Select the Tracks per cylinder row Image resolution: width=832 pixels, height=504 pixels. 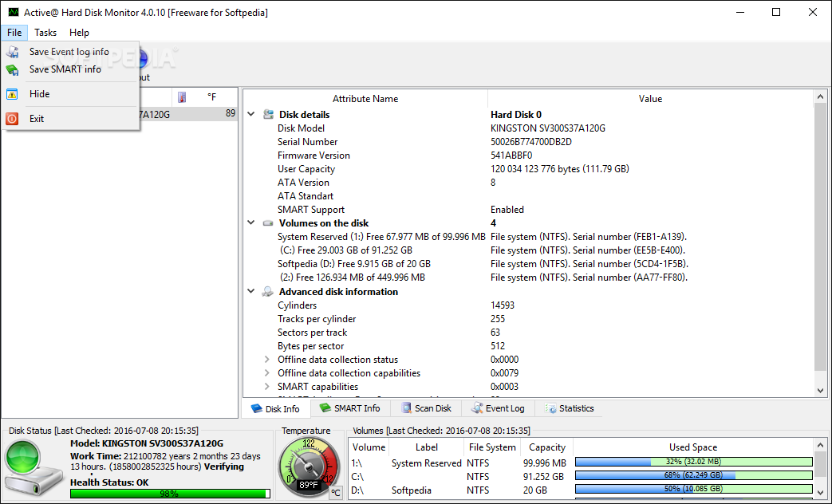pyautogui.click(x=528, y=319)
